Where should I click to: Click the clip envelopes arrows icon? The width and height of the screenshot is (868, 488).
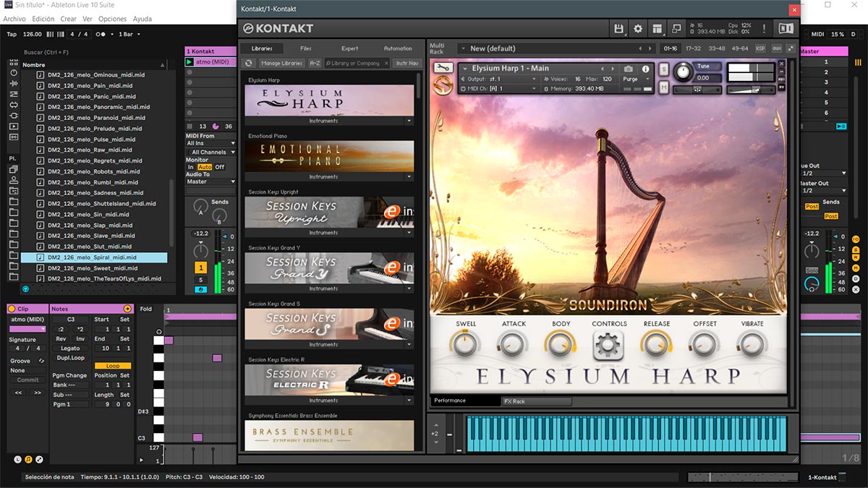tap(39, 459)
